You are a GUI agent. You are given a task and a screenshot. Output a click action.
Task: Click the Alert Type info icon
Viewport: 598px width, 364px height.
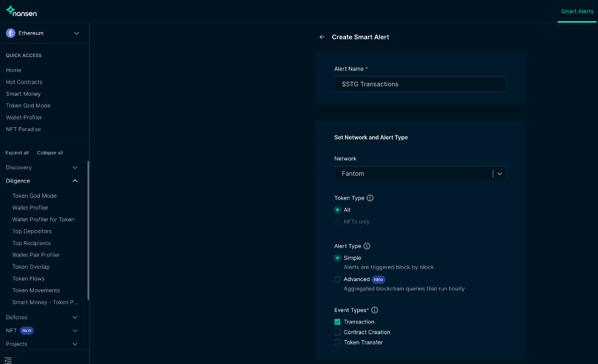(367, 246)
